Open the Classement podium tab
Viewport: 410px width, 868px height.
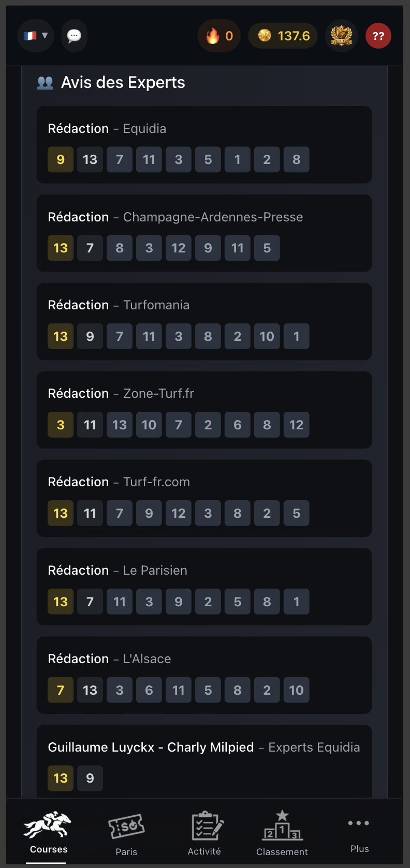[x=282, y=833]
